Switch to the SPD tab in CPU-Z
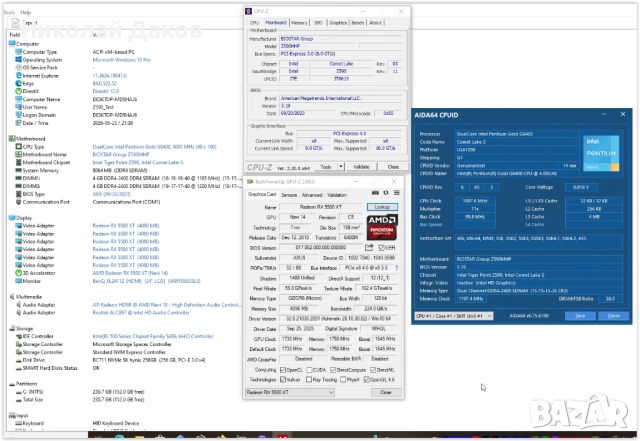 coord(318,23)
